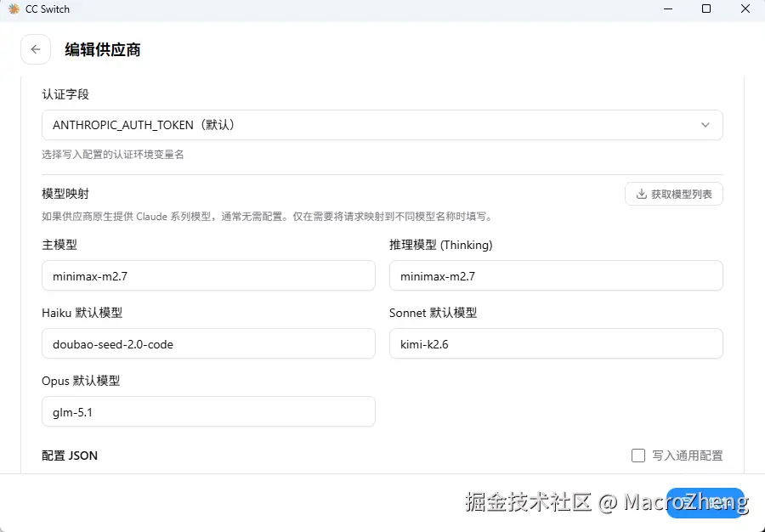Click the 编辑供应商 page title
This screenshot has height=532, width=765.
click(103, 49)
